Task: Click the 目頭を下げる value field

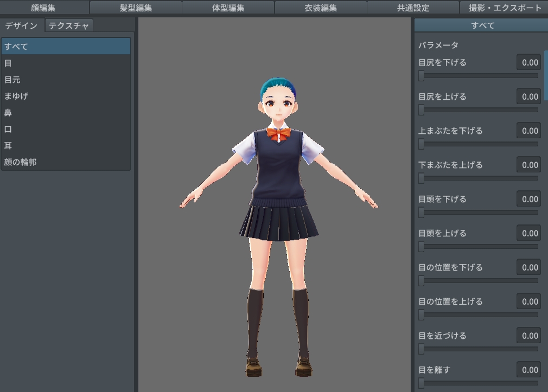Action: pos(529,199)
